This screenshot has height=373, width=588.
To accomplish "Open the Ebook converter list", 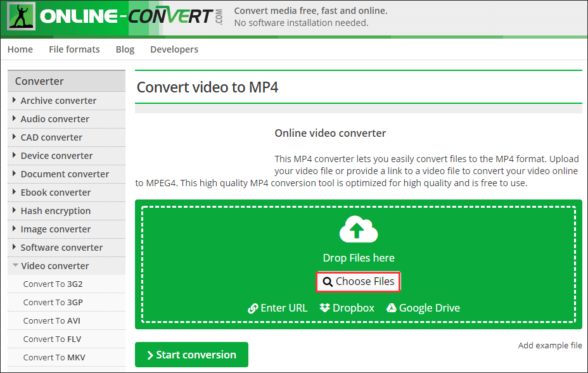I will coord(56,193).
